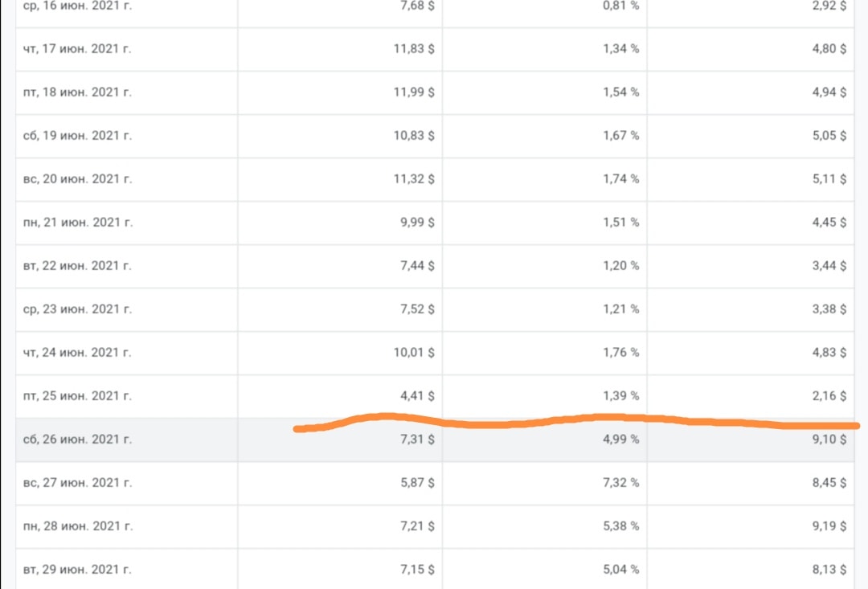
Task: Select the 1,76 % cell for чт, 24 июн.
Action: click(620, 353)
